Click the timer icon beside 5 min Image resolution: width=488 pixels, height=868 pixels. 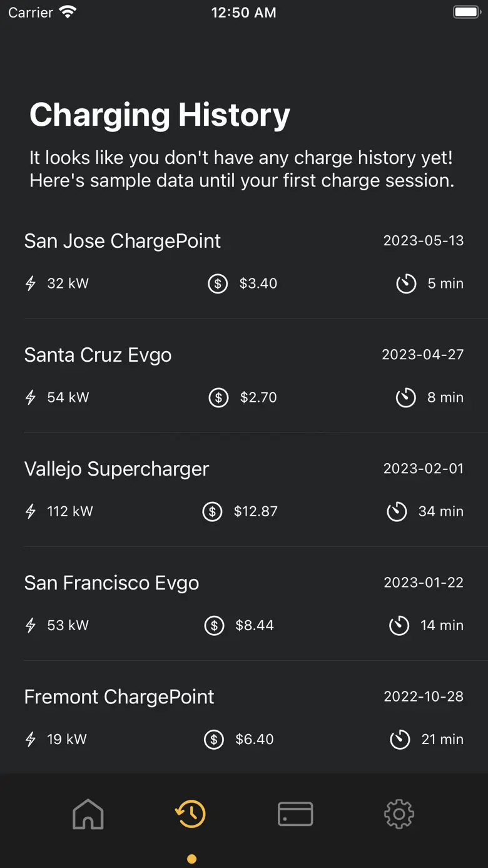point(406,283)
